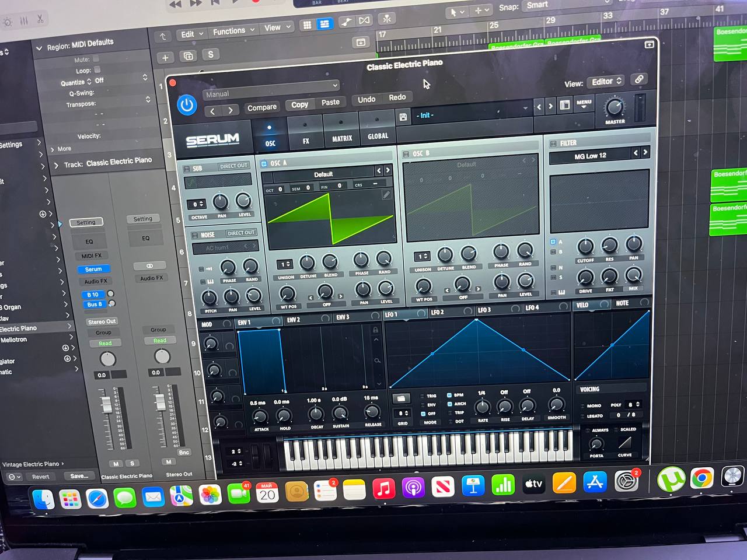Image resolution: width=747 pixels, height=560 pixels.
Task: Open the LFO shape folder icon
Action: (400, 399)
